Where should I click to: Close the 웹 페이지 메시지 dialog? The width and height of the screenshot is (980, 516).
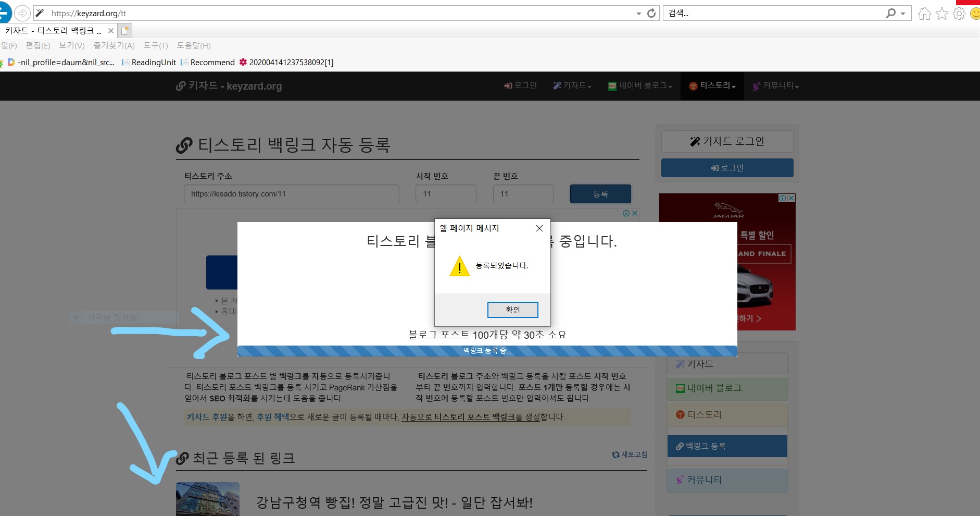pos(539,228)
